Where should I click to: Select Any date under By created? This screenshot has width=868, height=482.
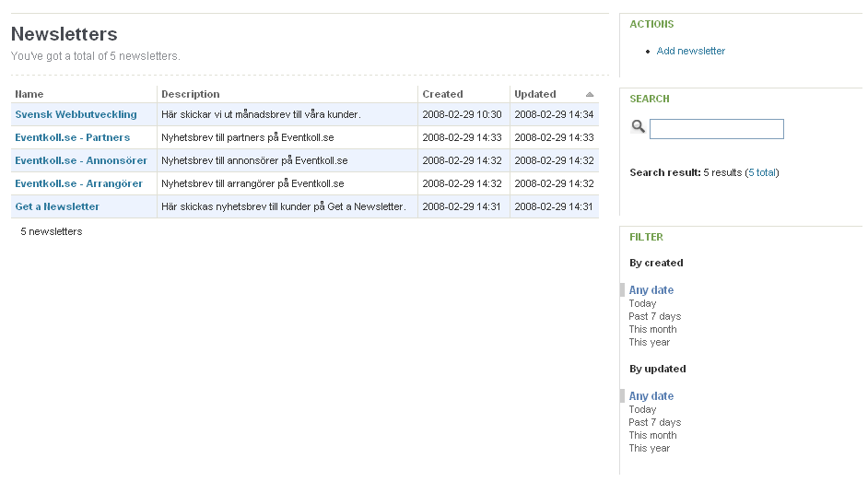pyautogui.click(x=651, y=290)
